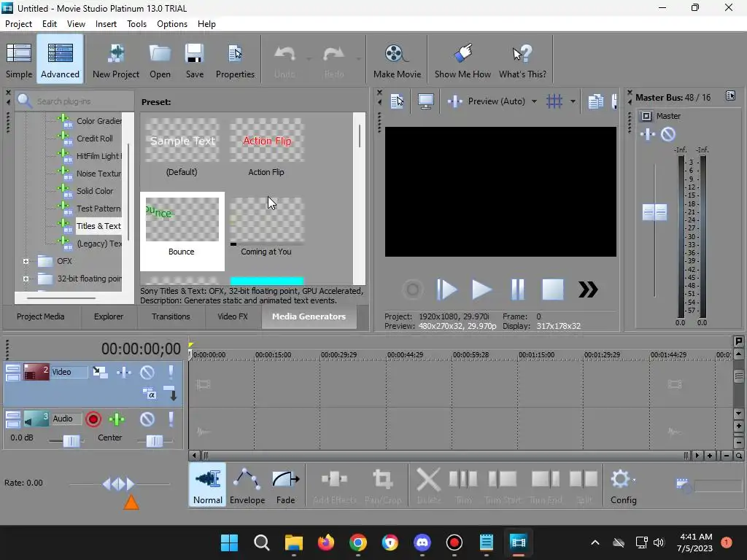Open the Tools menu
The height and width of the screenshot is (560, 747).
tap(136, 24)
